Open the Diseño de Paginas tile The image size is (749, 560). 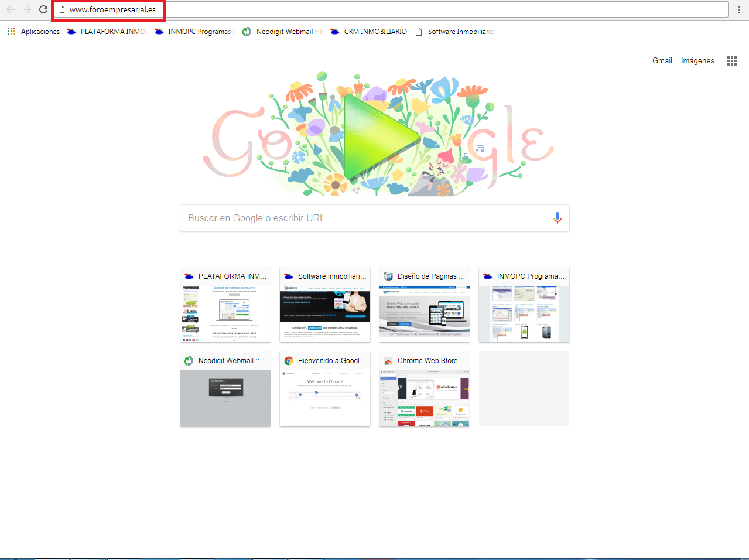(425, 305)
